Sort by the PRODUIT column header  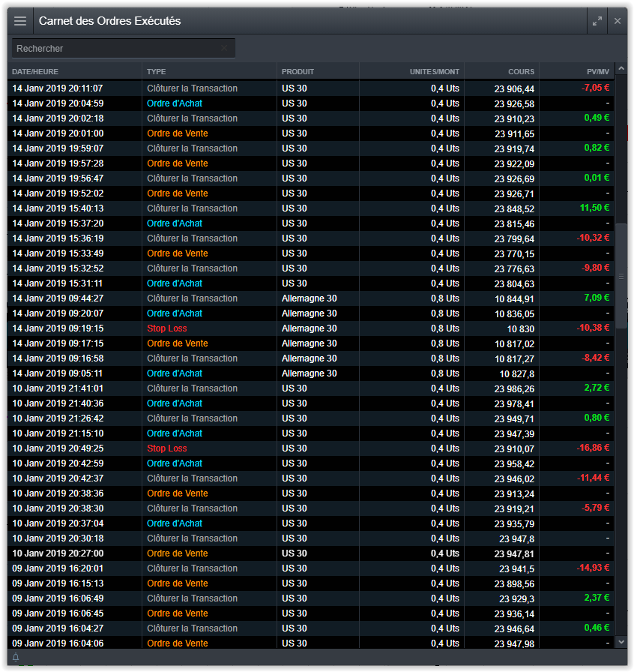tap(298, 71)
